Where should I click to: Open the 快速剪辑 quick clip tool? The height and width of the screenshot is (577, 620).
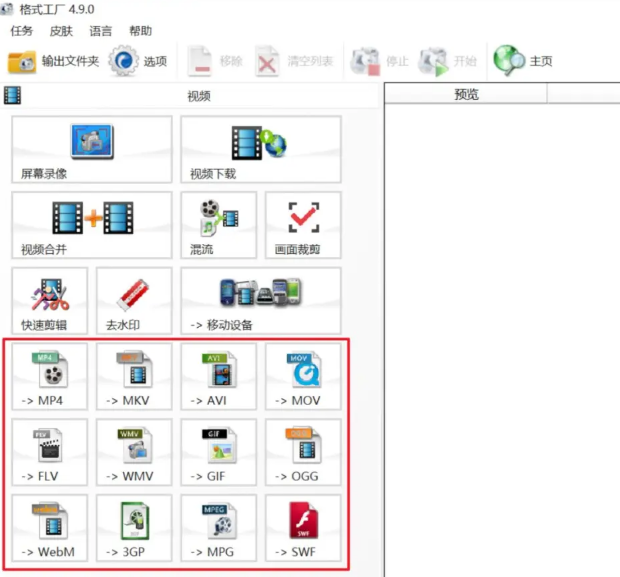point(50,300)
